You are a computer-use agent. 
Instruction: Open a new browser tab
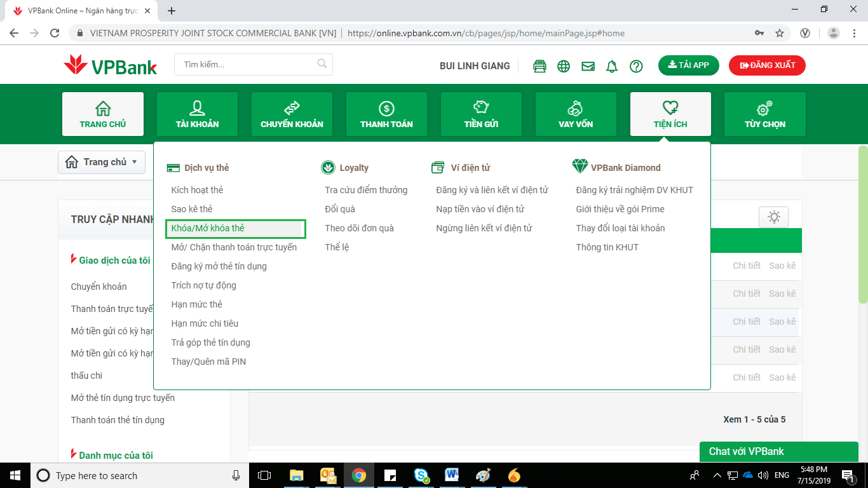[x=171, y=11]
